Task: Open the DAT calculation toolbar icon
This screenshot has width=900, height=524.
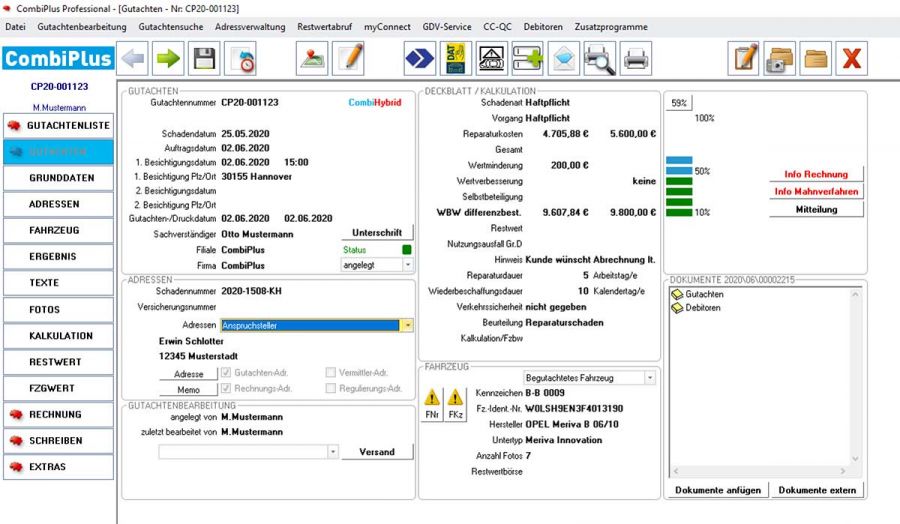Action: point(456,59)
